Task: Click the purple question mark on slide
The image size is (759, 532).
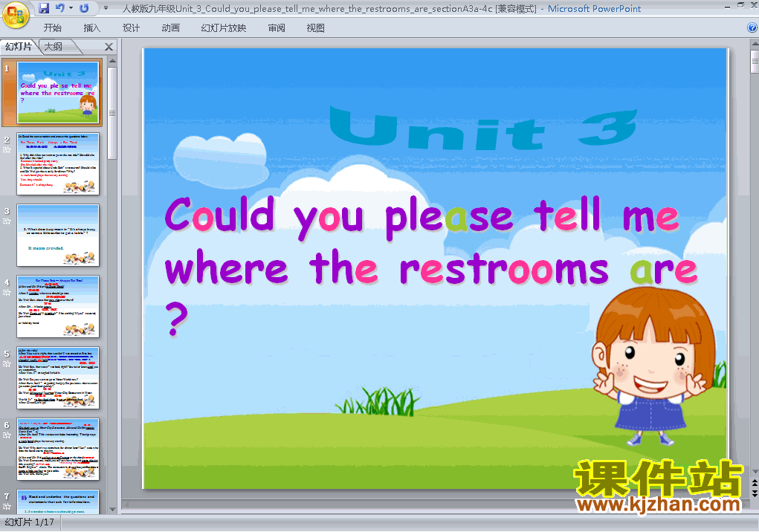Action: pyautogui.click(x=176, y=318)
